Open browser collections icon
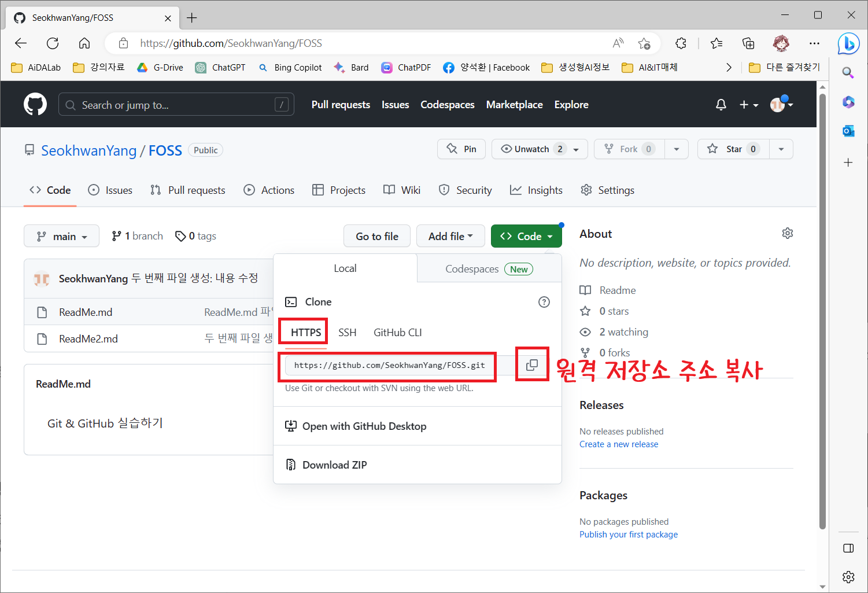This screenshot has height=593, width=868. point(748,43)
